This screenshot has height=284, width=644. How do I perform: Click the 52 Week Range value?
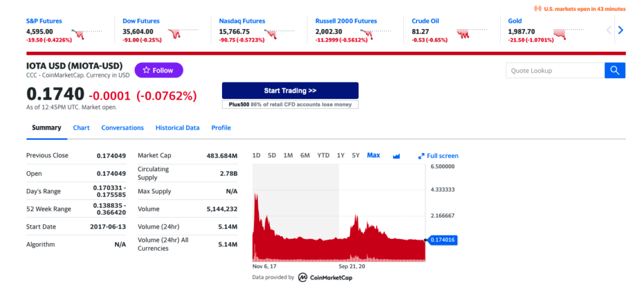click(x=109, y=209)
